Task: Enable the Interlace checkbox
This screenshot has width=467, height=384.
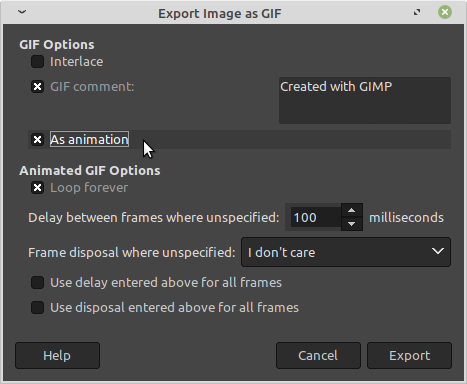Action: [37, 62]
